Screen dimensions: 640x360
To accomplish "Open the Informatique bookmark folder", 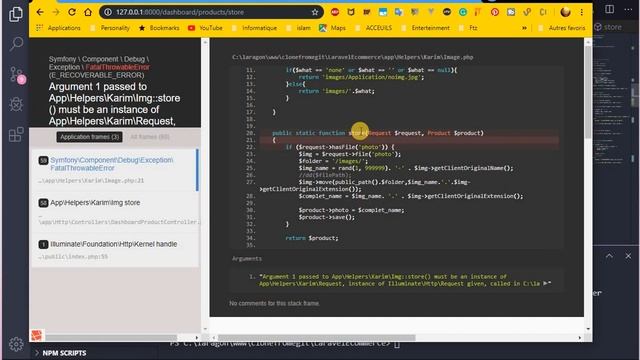I will 254,28.
